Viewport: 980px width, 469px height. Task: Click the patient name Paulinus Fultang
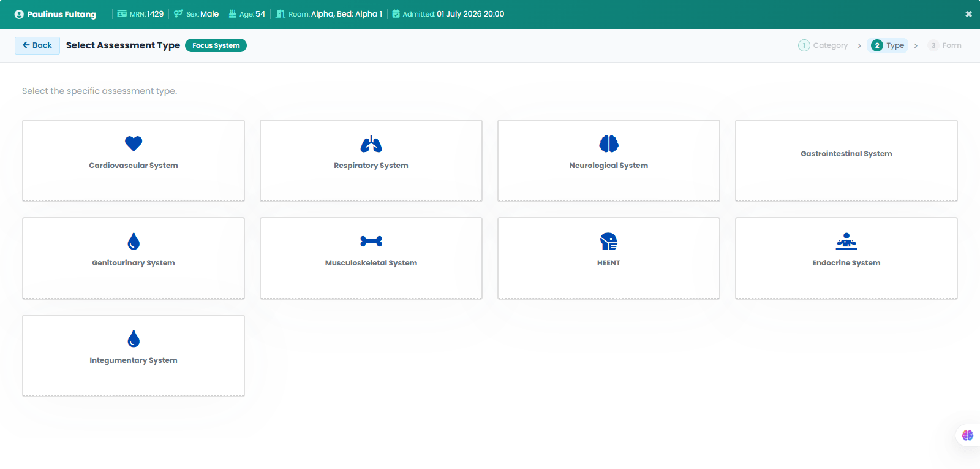pyautogui.click(x=61, y=14)
